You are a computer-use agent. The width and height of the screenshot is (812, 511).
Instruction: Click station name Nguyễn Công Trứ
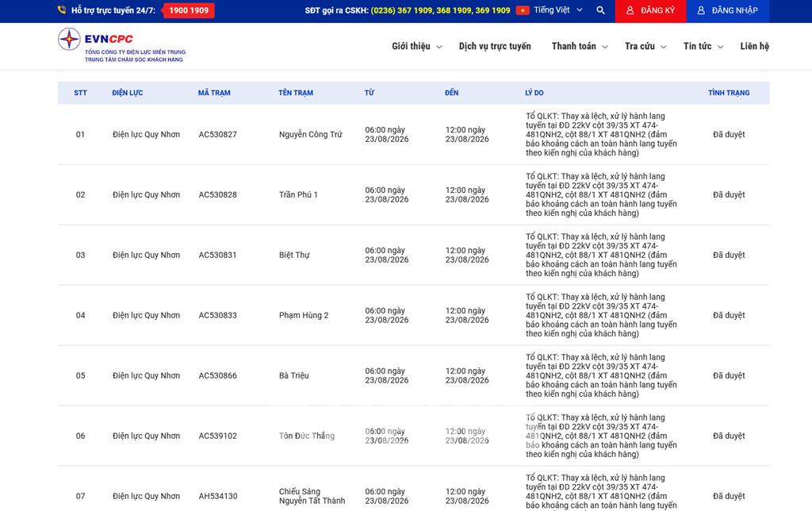[x=311, y=134]
